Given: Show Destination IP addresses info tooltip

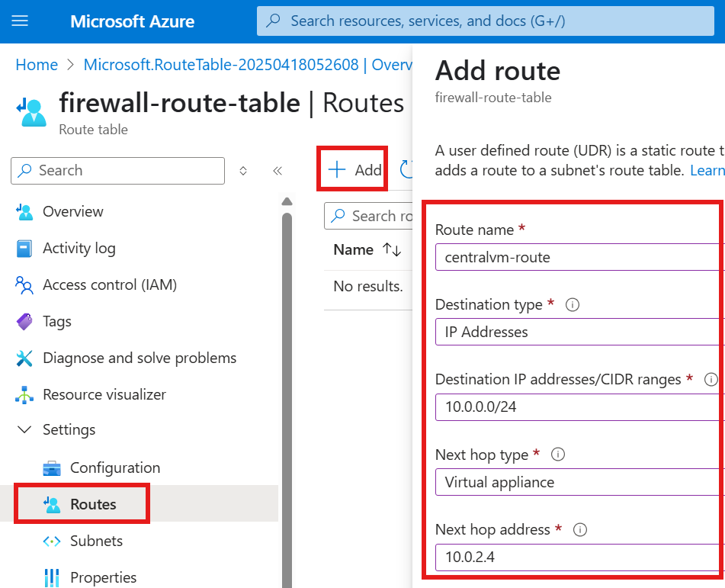Looking at the screenshot, I should [x=711, y=380].
